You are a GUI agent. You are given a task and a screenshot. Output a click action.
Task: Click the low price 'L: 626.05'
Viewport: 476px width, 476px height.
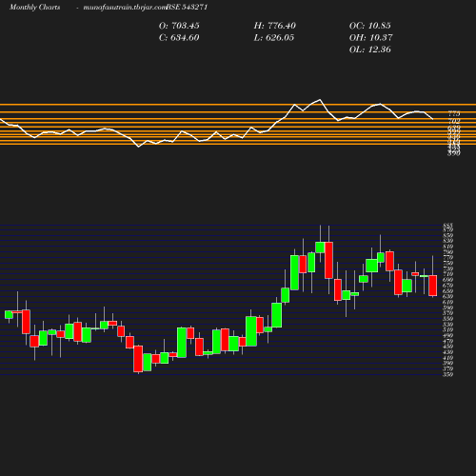click(x=274, y=38)
